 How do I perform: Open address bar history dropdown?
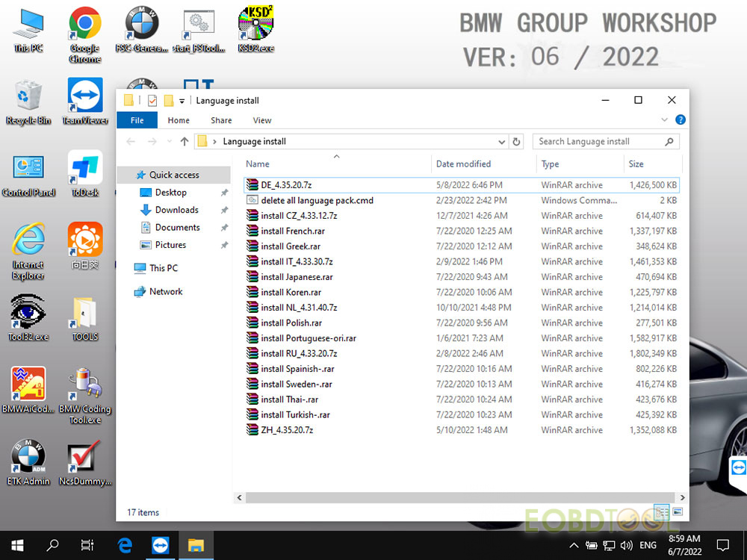coord(501,141)
